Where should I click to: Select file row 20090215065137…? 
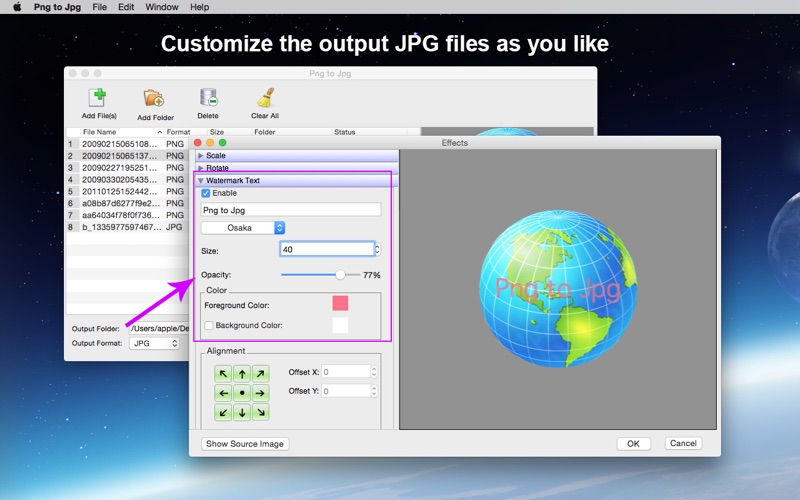coord(128,156)
